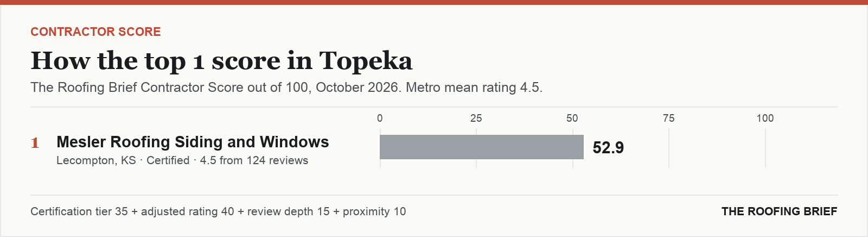Image resolution: width=868 pixels, height=237 pixels.
Task: Open Mesler Roofing Siding and Windows
Action: point(193,142)
